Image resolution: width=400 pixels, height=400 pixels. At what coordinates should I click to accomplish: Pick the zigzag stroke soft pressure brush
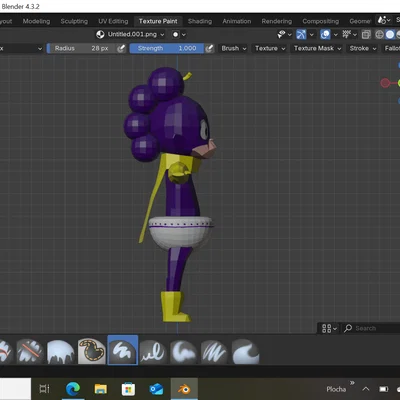[214, 352]
